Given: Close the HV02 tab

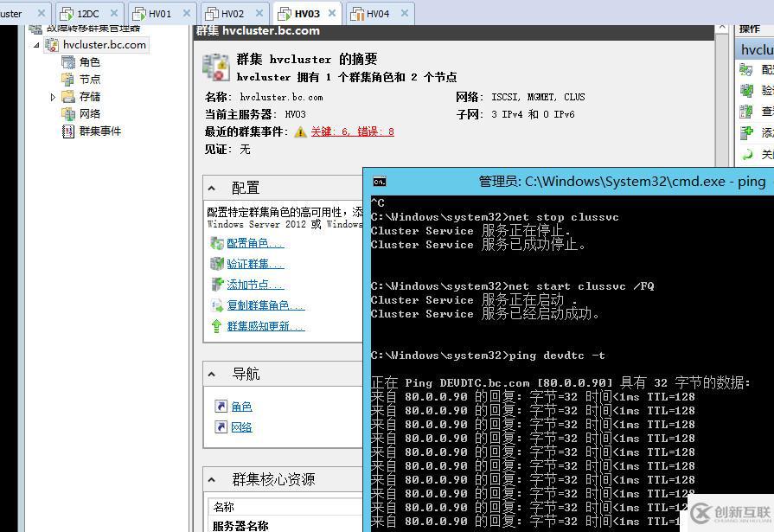Looking at the screenshot, I should tap(259, 13).
